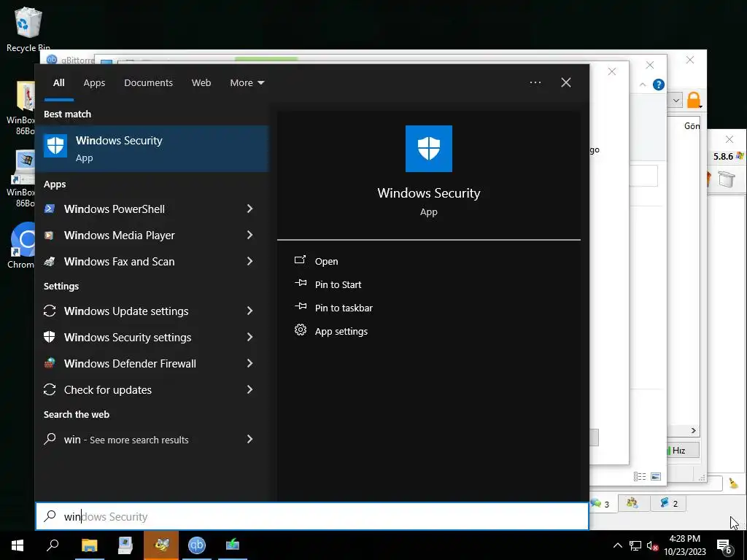Viewport: 747px width, 560px height.
Task: Expand web search result arrow for win
Action: pyautogui.click(x=249, y=438)
